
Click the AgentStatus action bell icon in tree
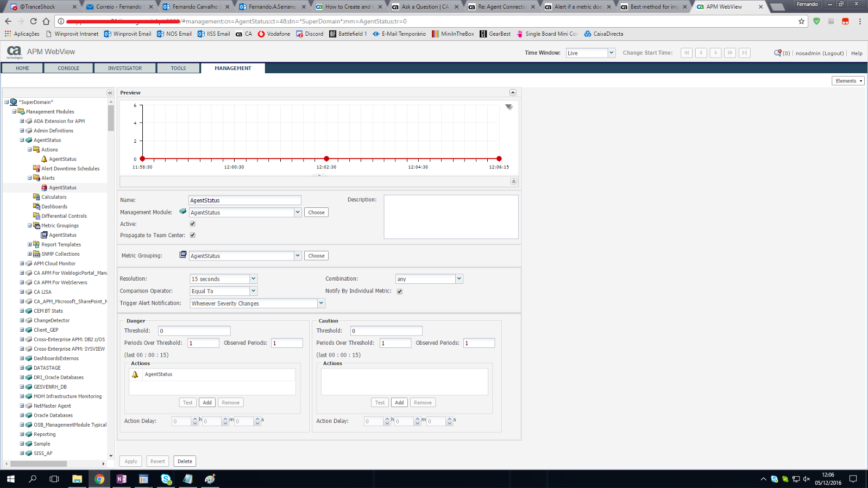tap(45, 159)
